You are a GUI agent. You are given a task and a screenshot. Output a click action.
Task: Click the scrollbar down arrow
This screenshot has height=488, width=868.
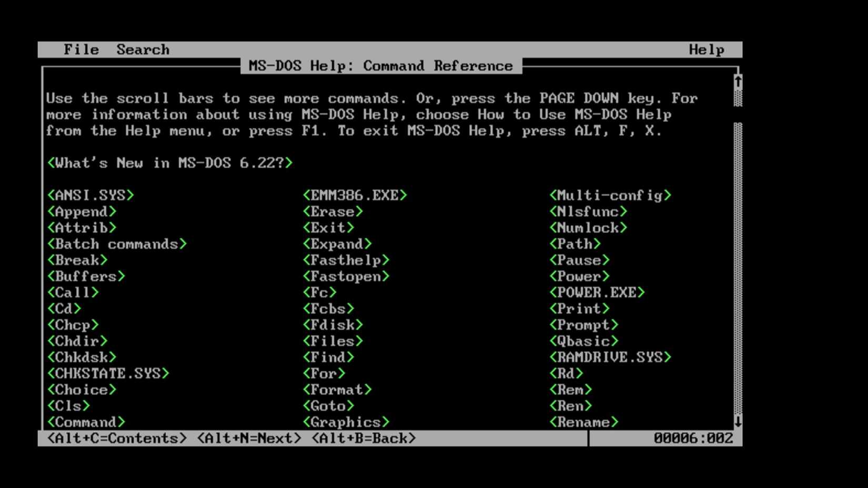pos(738,421)
